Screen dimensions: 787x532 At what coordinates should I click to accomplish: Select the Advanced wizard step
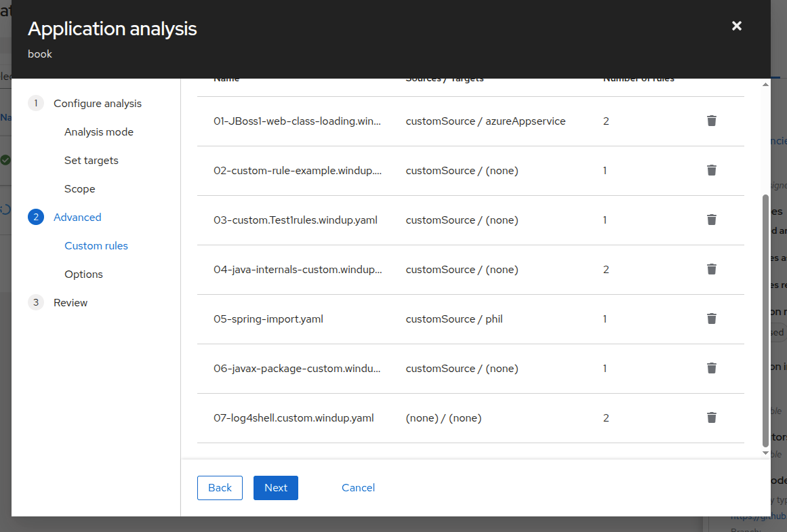click(x=77, y=218)
